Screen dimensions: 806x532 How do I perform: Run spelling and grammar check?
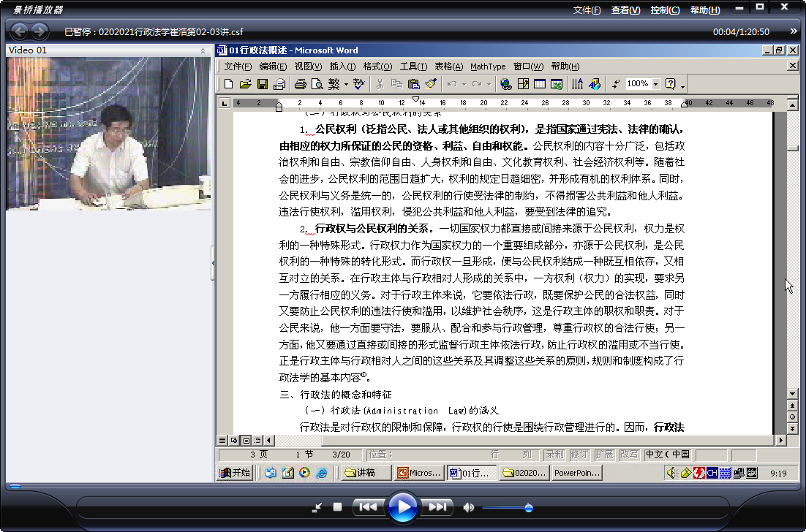click(x=359, y=84)
